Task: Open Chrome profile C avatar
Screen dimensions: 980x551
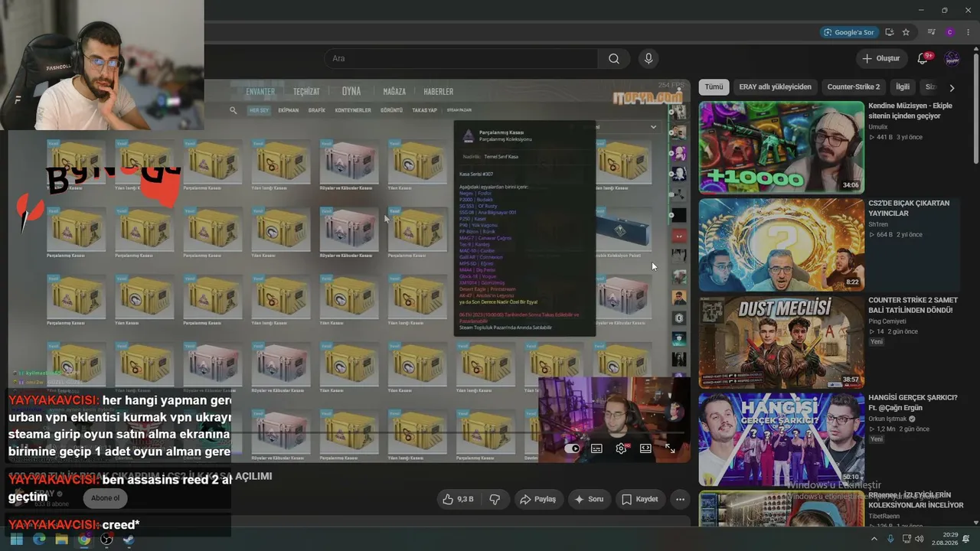Action: point(949,32)
